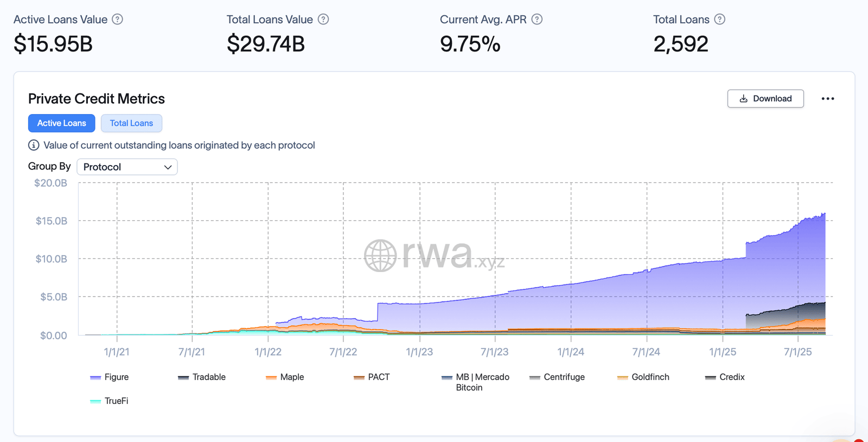
Task: Switch to the Total Loans tab
Action: point(131,123)
